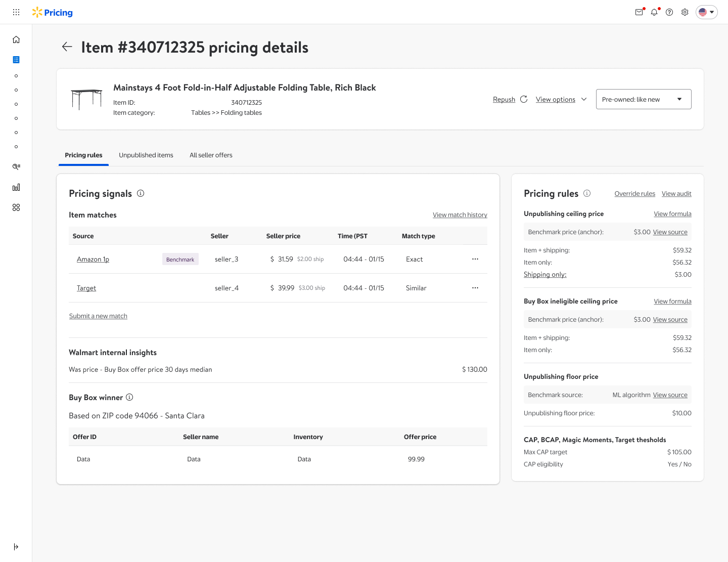
Task: Open the folding table product thumbnail
Action: click(86, 99)
